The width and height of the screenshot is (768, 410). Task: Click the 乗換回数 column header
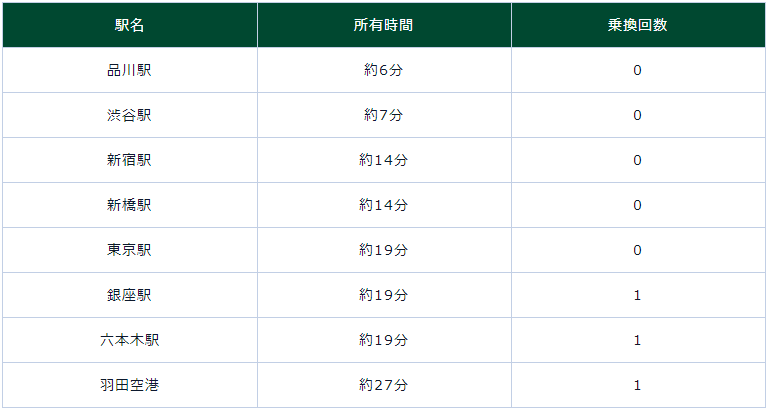pyautogui.click(x=637, y=25)
